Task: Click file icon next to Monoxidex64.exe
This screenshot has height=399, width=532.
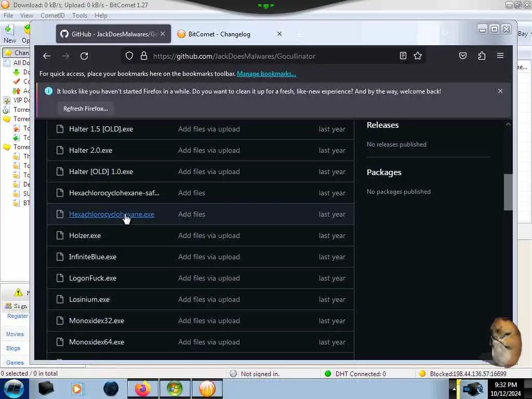Action: 60,342
